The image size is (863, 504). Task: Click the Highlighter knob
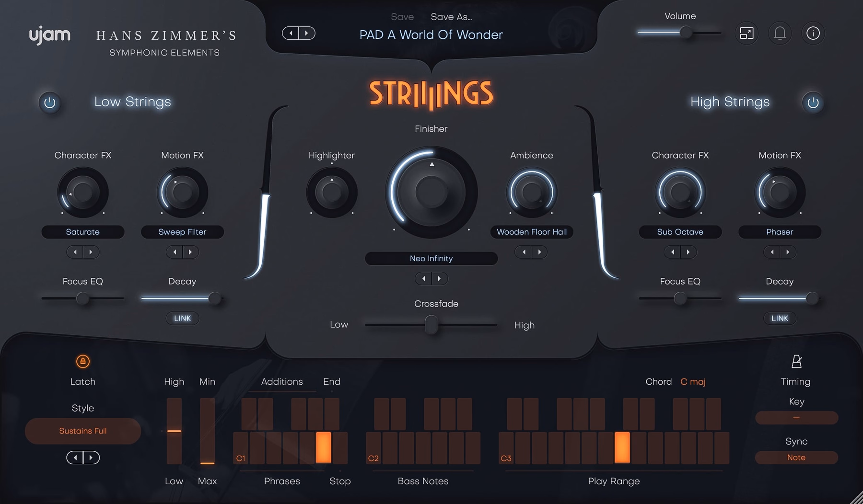pos(332,192)
